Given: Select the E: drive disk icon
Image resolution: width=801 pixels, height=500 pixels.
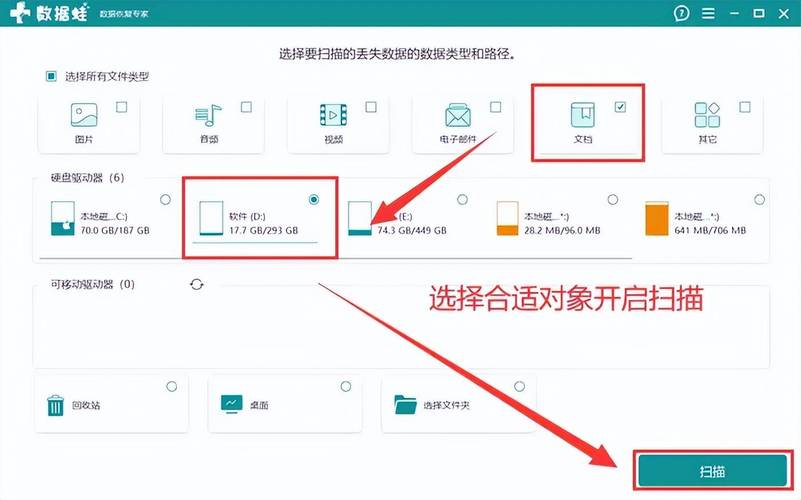Looking at the screenshot, I should [x=360, y=218].
